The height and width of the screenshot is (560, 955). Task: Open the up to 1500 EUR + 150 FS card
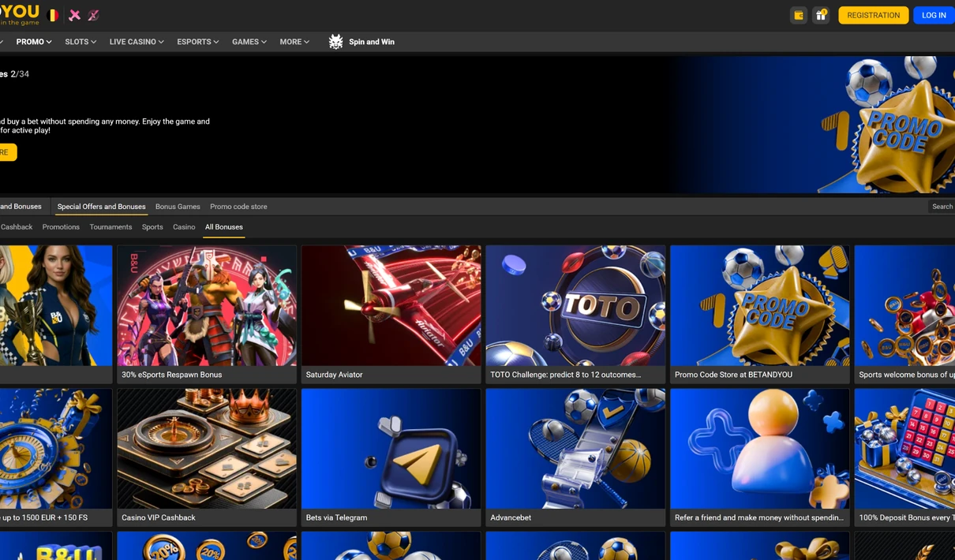(56, 457)
